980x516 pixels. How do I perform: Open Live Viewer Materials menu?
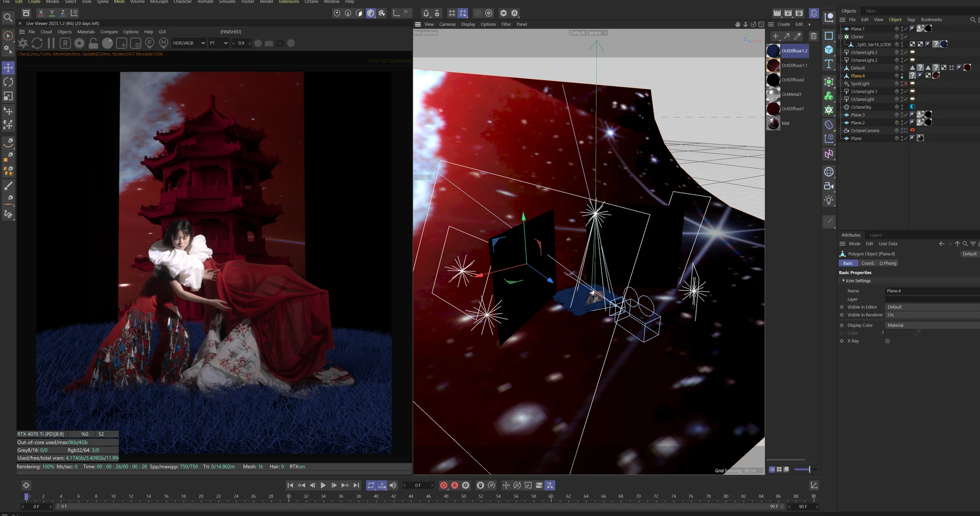(x=86, y=32)
